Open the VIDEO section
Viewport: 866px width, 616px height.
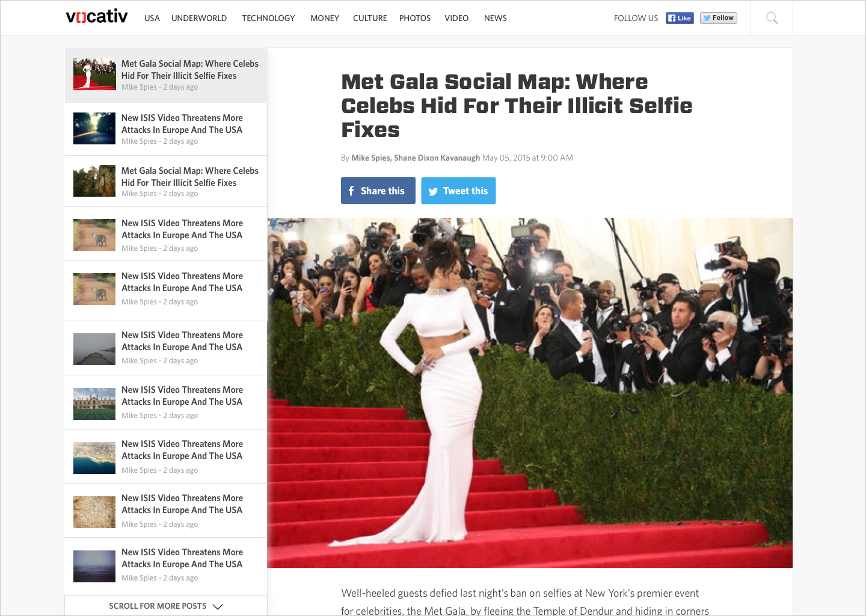click(x=456, y=18)
